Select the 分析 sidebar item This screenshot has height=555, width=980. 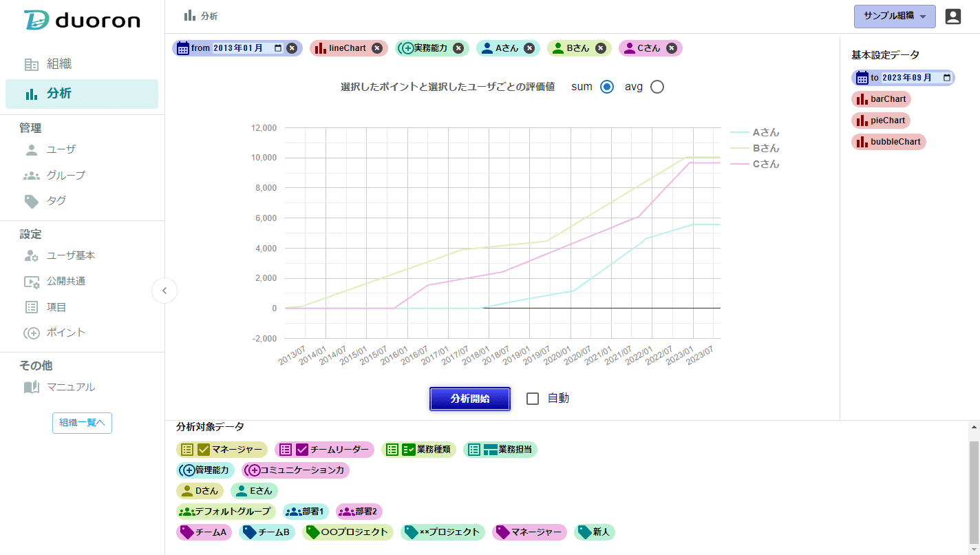tap(82, 94)
